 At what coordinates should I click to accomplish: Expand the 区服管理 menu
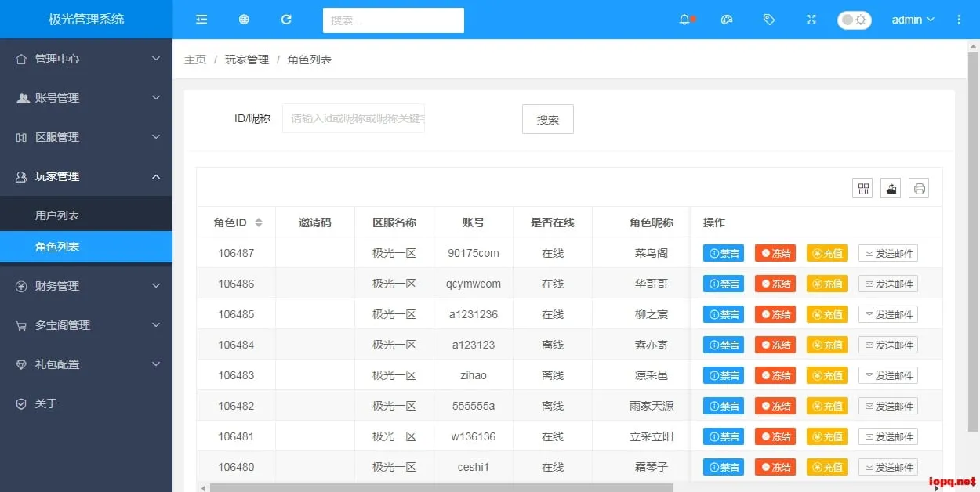tap(86, 137)
